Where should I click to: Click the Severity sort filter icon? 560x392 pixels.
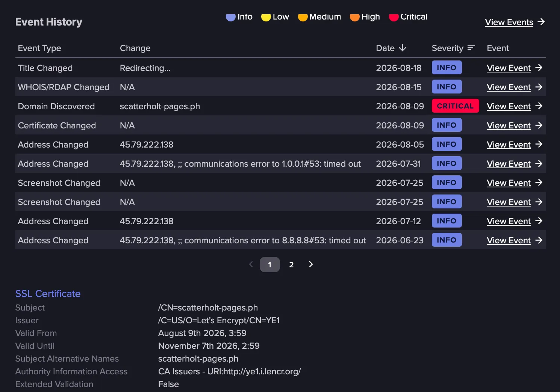coord(471,48)
